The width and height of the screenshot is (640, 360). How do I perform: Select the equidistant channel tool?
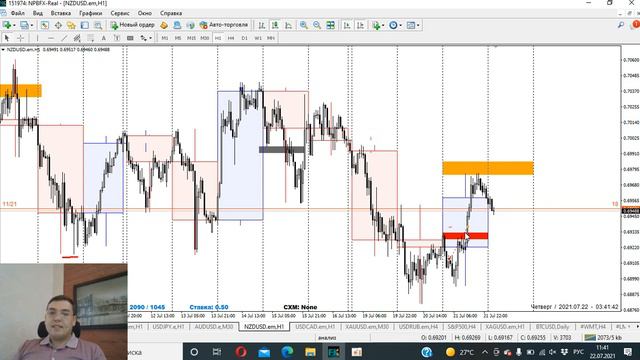[77, 38]
